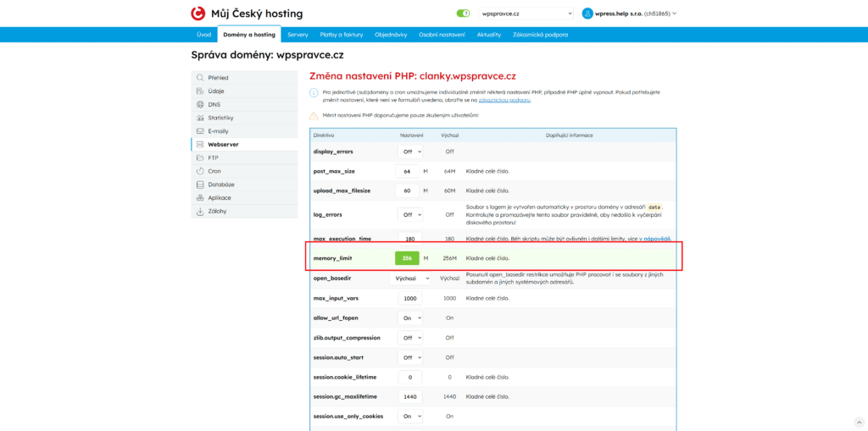Click the Přehled magnifier icon in sidebar

pyautogui.click(x=200, y=78)
